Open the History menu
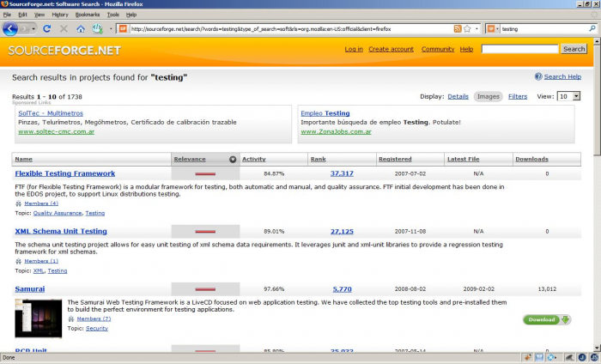This screenshot has height=364, width=601. click(60, 15)
